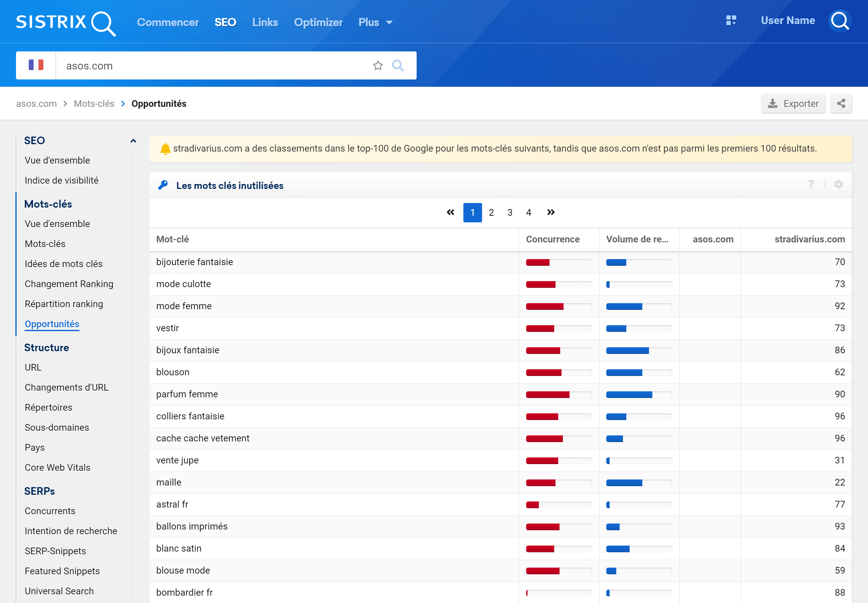Bookmark the domain with the star icon
The height and width of the screenshot is (603, 868).
[378, 65]
